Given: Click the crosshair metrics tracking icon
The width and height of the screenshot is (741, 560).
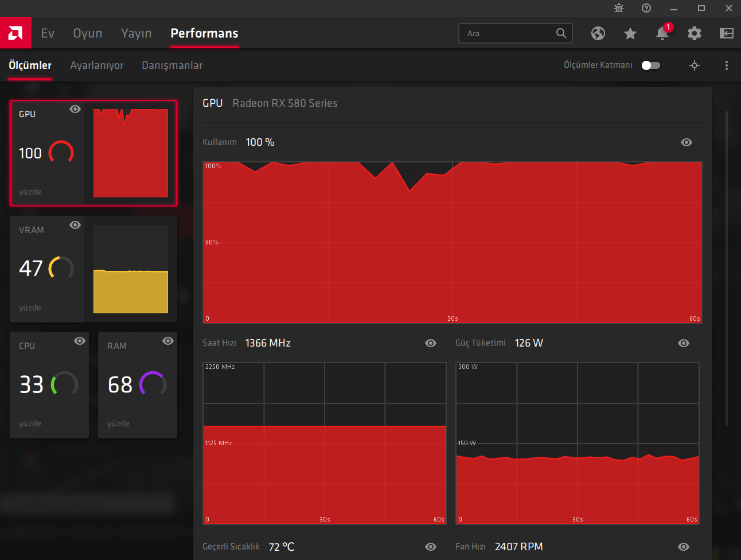Looking at the screenshot, I should [695, 65].
